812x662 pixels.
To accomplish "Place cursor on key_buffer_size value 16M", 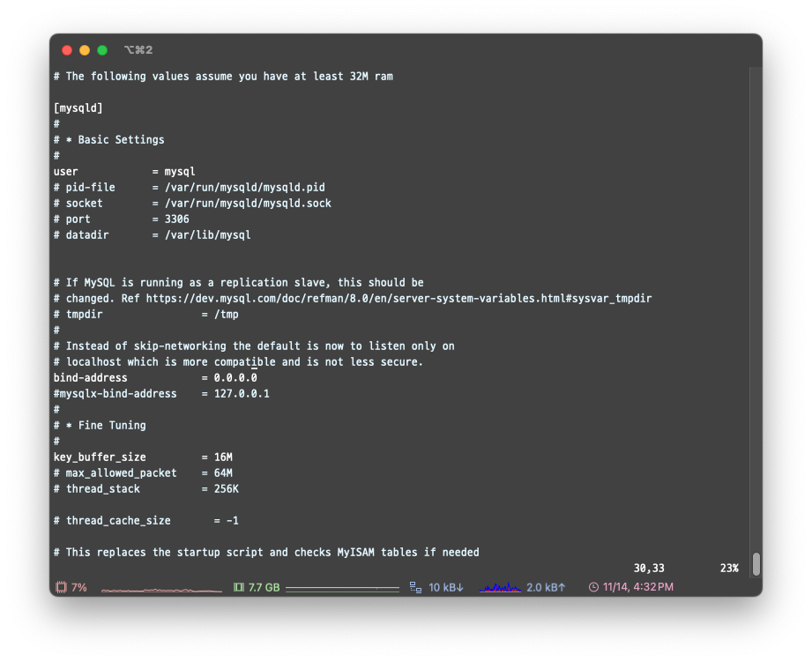I will [x=223, y=457].
